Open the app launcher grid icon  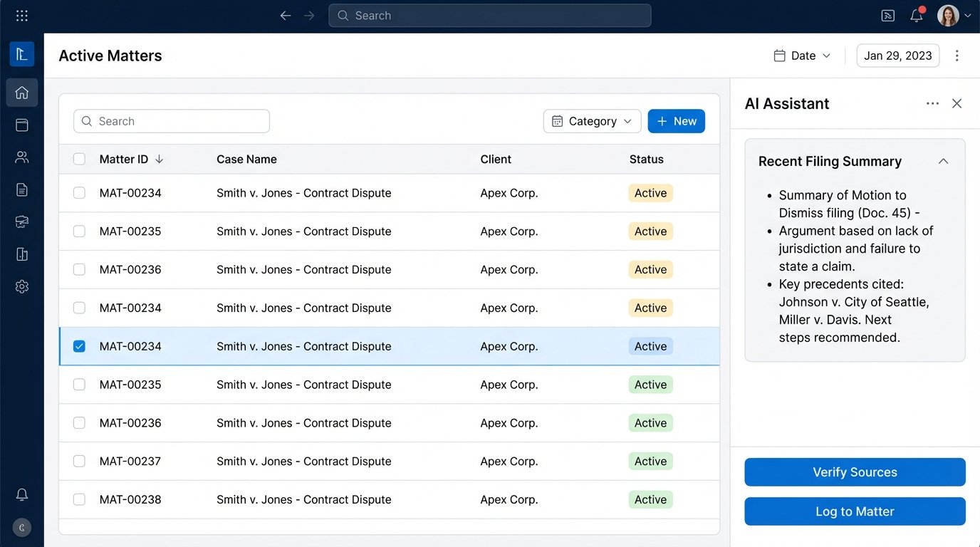pyautogui.click(x=22, y=16)
